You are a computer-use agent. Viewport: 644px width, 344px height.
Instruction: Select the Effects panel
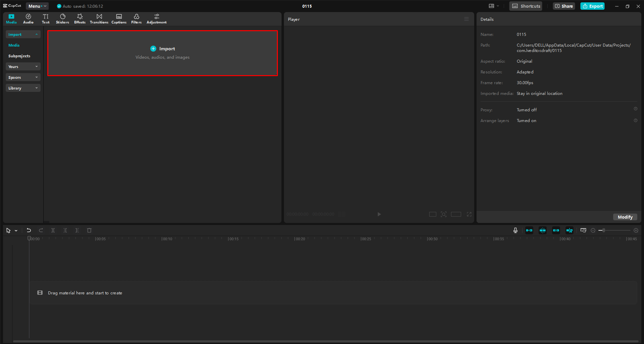pyautogui.click(x=80, y=18)
